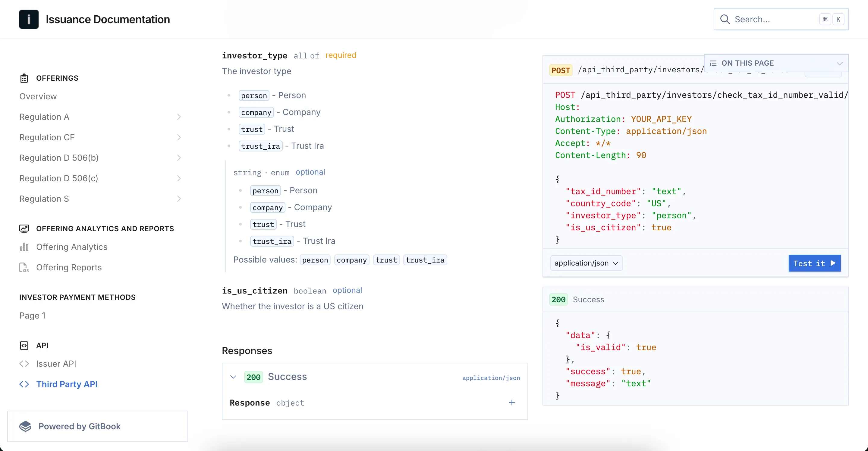Click the POST method badge

[561, 70]
